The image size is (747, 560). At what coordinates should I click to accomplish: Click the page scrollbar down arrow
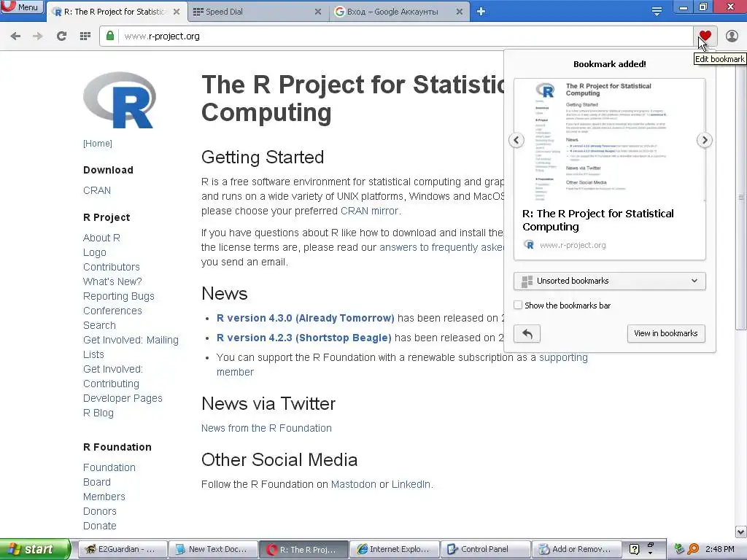[x=741, y=532]
